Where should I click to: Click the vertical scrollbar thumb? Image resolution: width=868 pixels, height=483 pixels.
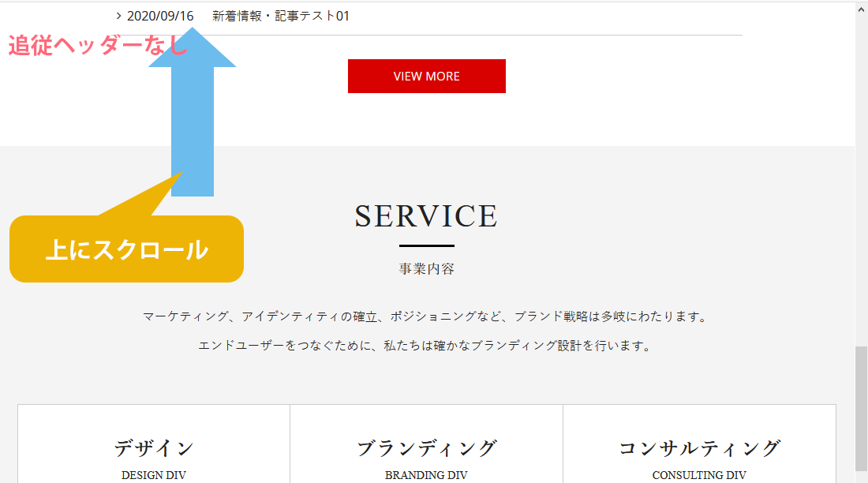pos(861,409)
